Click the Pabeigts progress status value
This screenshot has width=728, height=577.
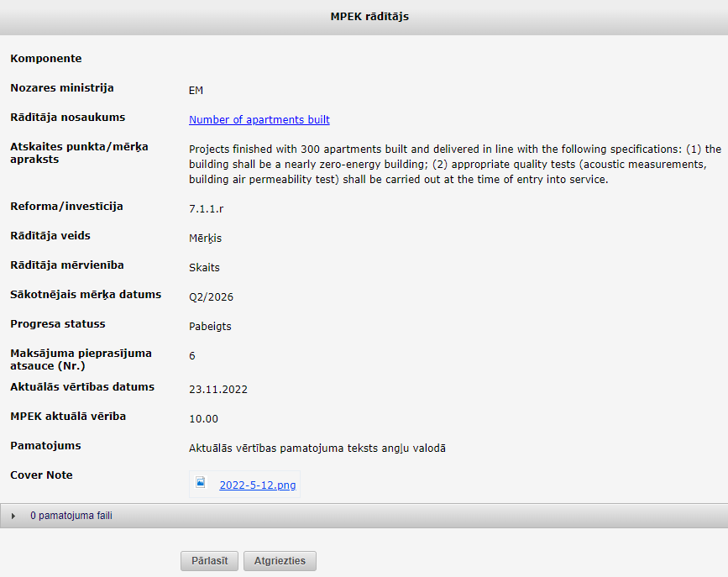pyautogui.click(x=210, y=327)
